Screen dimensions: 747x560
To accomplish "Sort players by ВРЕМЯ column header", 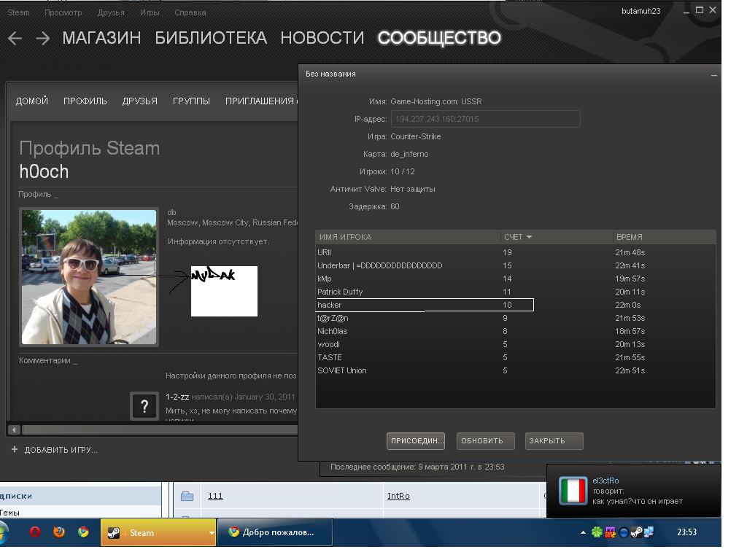I will [x=663, y=237].
